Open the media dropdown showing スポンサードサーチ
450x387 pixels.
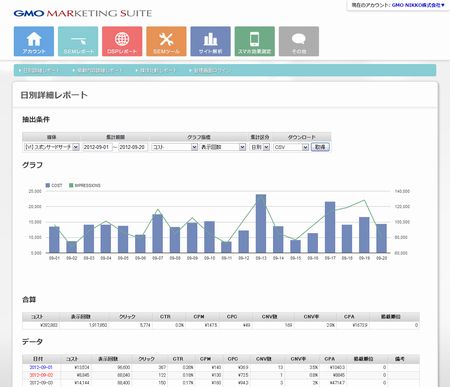click(x=51, y=147)
